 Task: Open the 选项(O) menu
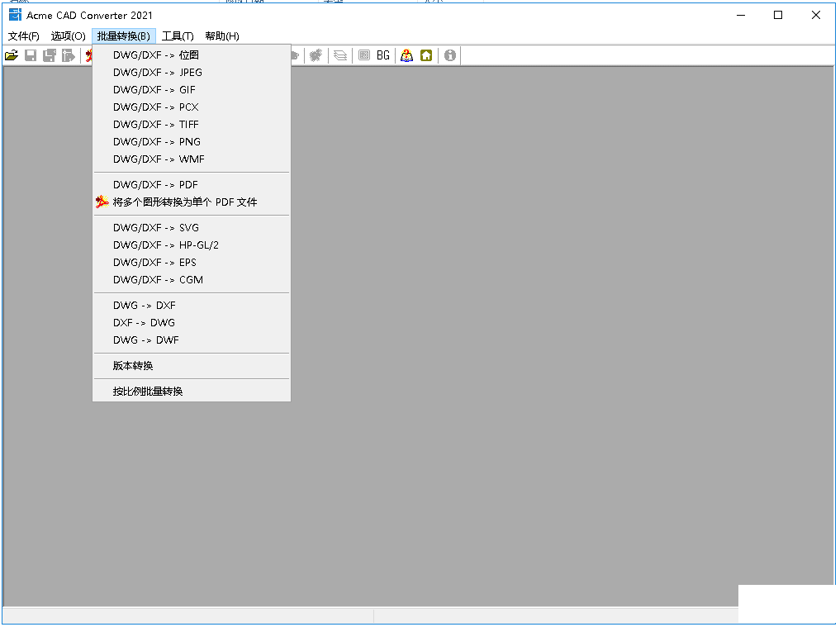68,36
